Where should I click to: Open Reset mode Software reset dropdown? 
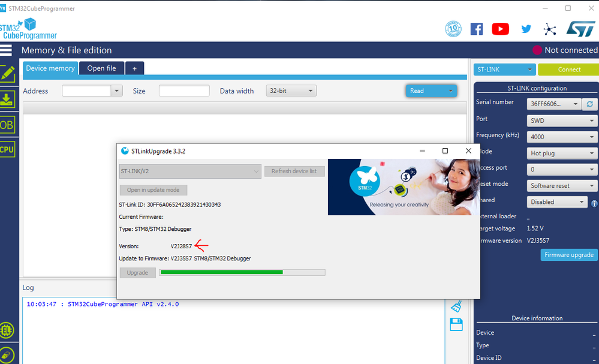click(562, 186)
